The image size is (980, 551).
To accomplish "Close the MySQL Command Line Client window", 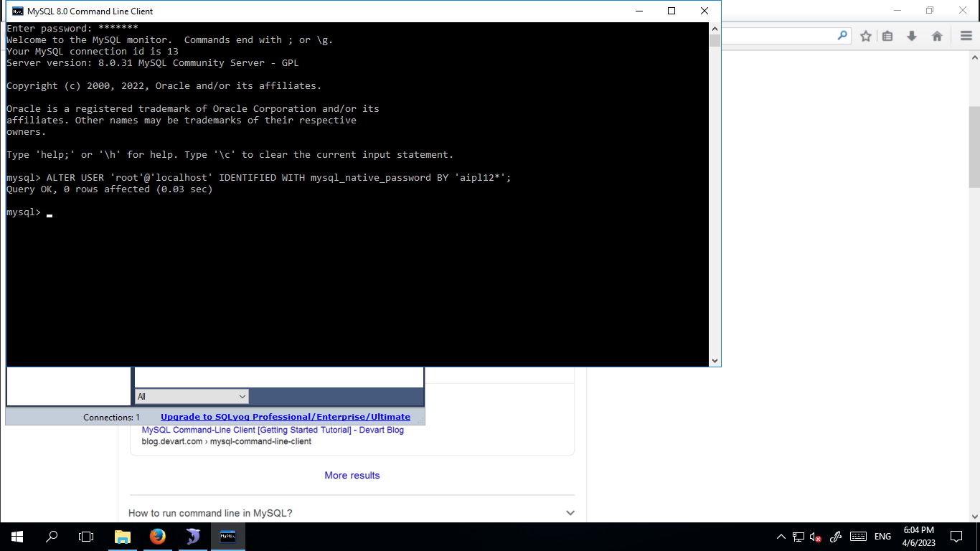I will pyautogui.click(x=705, y=11).
